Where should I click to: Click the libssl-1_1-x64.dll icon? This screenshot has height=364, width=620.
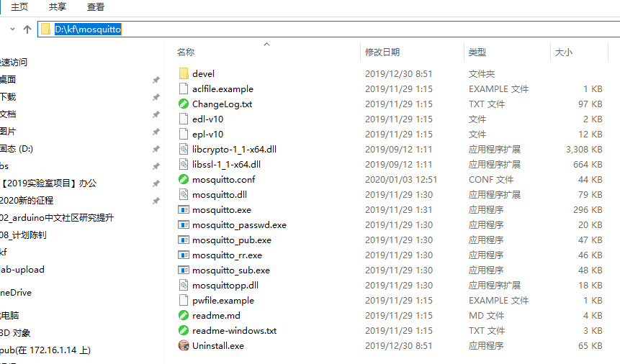point(184,165)
